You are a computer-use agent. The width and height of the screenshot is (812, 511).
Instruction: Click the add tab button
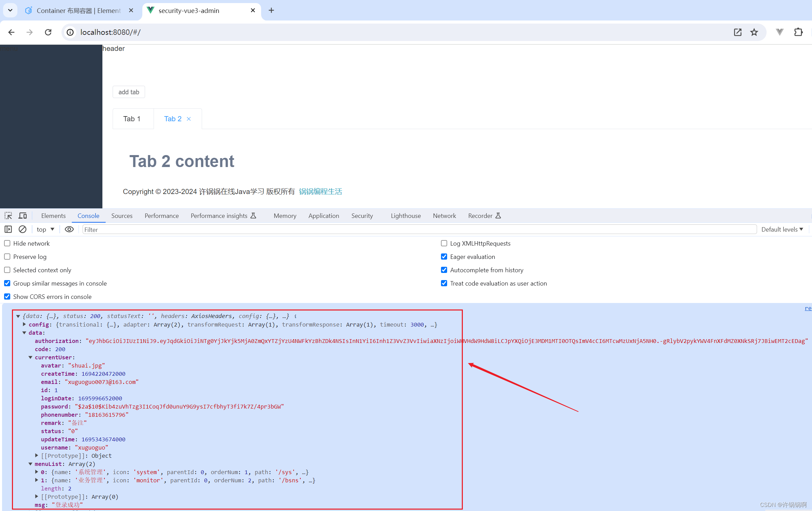pos(129,92)
